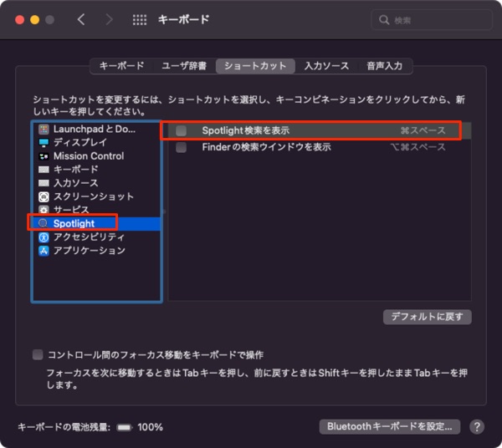This screenshot has width=502, height=448.
Task: Minimize the window with yellow button
Action: point(34,20)
